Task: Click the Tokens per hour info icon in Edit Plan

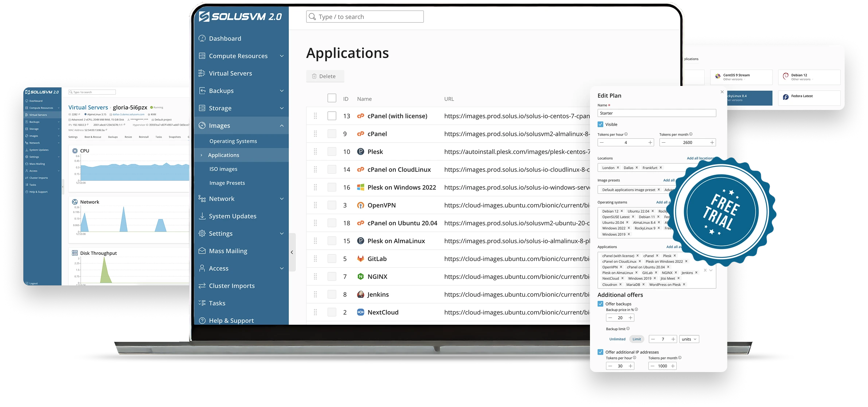Action: click(x=626, y=134)
